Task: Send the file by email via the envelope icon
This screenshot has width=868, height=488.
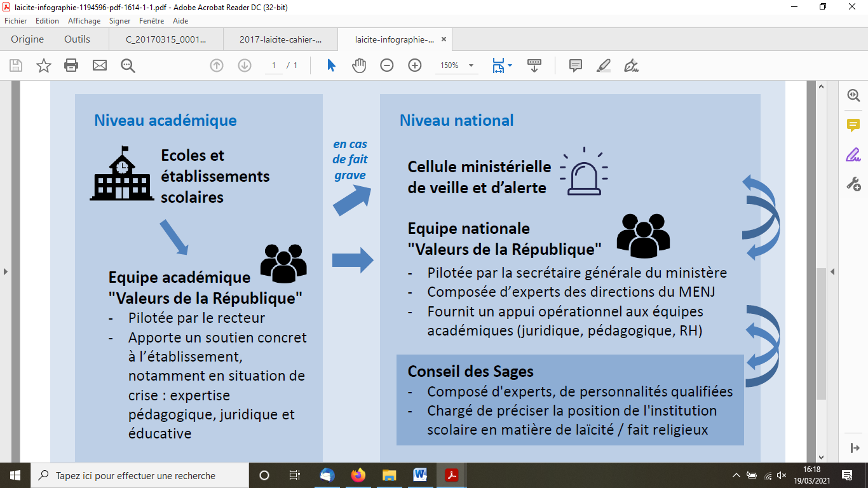Action: click(99, 65)
